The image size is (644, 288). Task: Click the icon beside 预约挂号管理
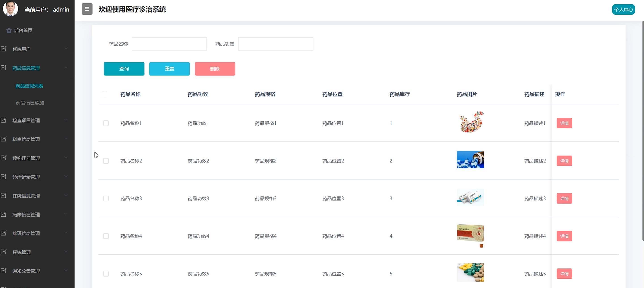[x=4, y=158]
